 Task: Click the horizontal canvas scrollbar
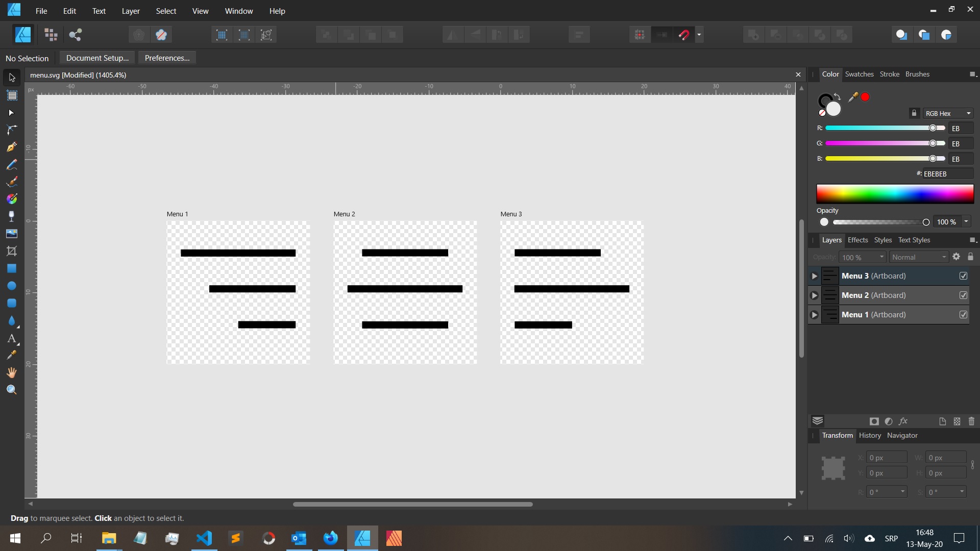click(412, 504)
